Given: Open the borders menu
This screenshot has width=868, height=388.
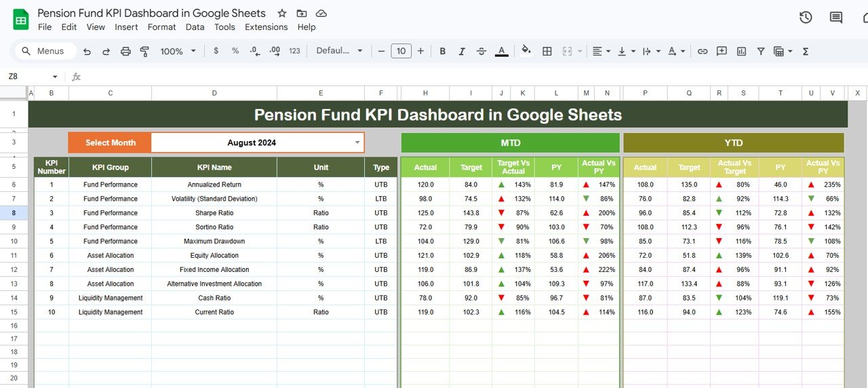Looking at the screenshot, I should (547, 51).
